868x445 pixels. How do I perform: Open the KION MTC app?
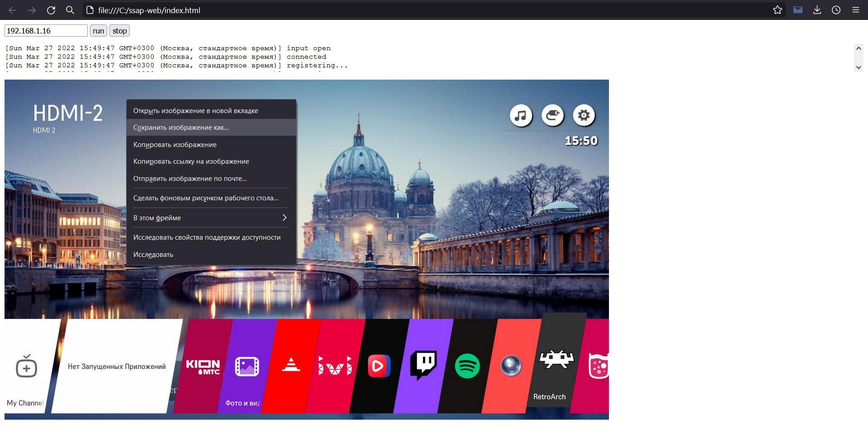click(x=203, y=366)
